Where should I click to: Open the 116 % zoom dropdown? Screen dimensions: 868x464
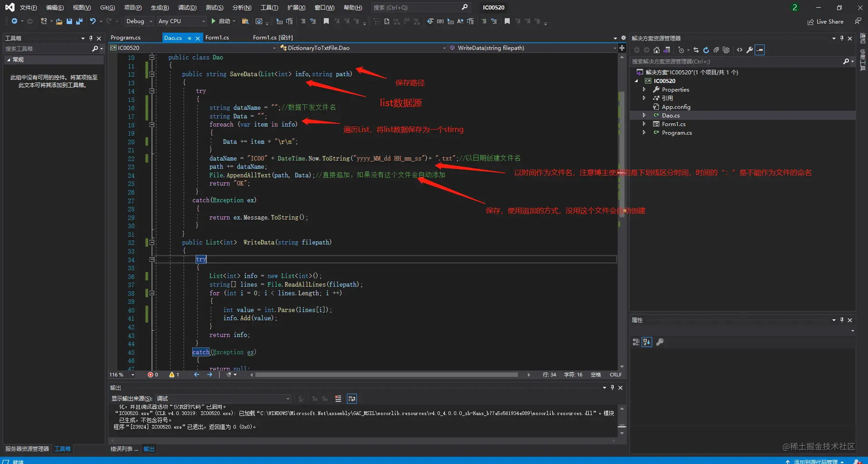pyautogui.click(x=122, y=375)
